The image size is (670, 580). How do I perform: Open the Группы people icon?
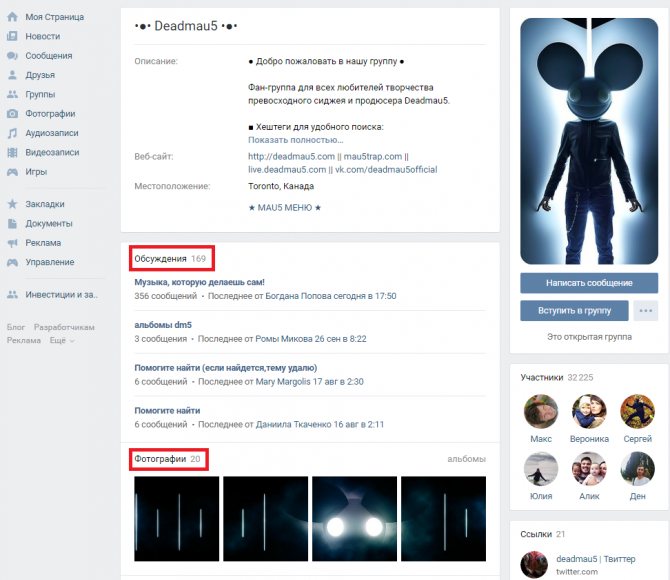pyautogui.click(x=12, y=94)
